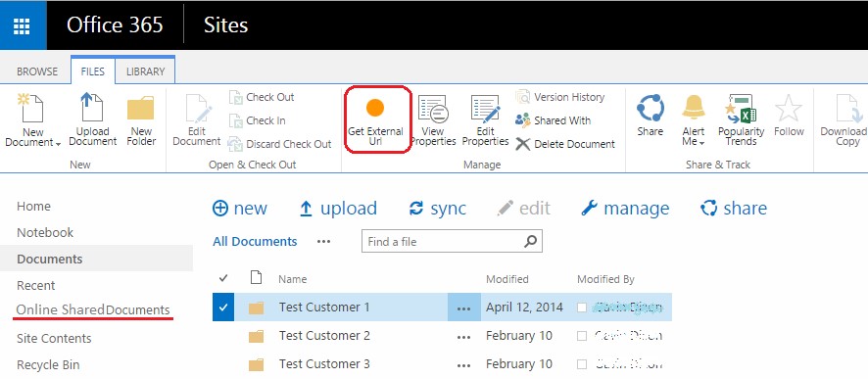
Task: Create a New Folder from the ribbon
Action: point(141,121)
